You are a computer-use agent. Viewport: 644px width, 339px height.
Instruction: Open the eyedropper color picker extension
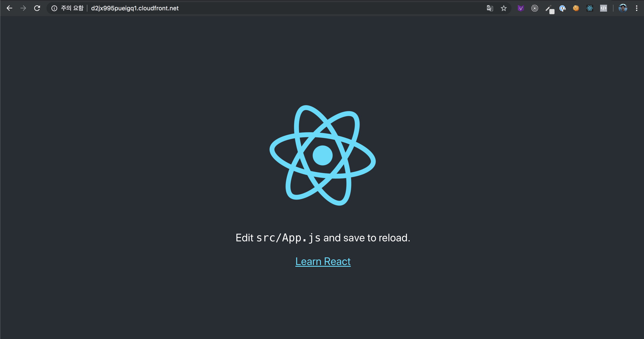[550, 9]
